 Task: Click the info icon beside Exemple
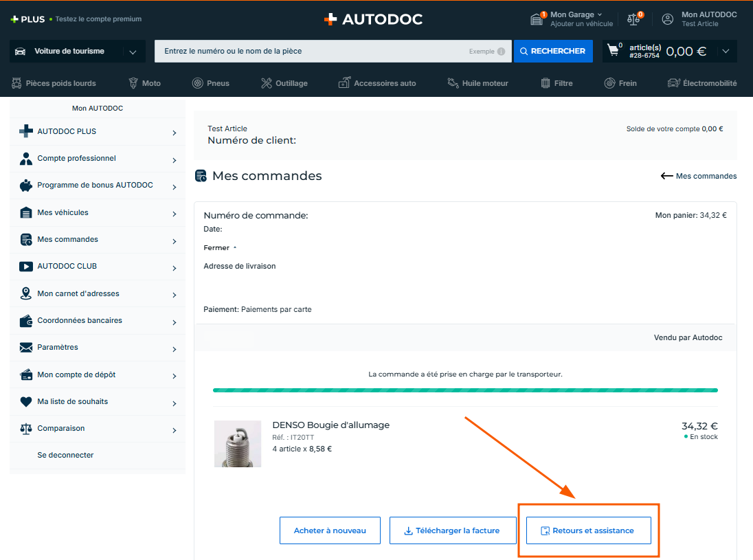pos(501,52)
